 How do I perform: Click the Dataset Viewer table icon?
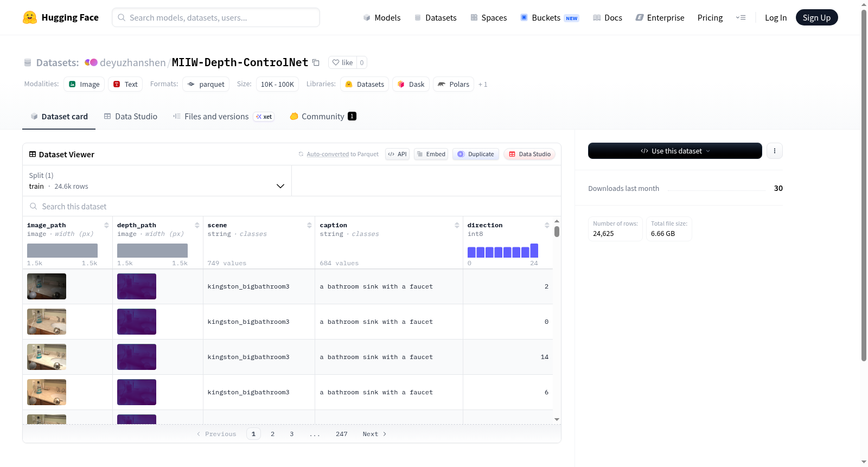(x=33, y=155)
